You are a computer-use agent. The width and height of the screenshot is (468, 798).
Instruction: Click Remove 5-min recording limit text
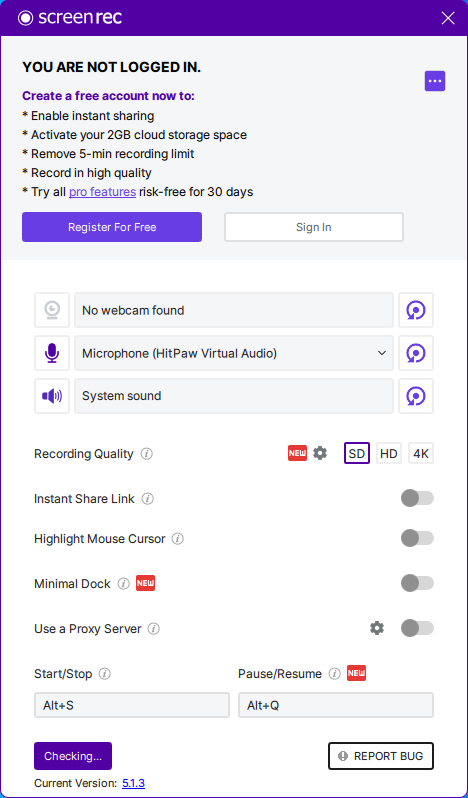[x=108, y=154]
